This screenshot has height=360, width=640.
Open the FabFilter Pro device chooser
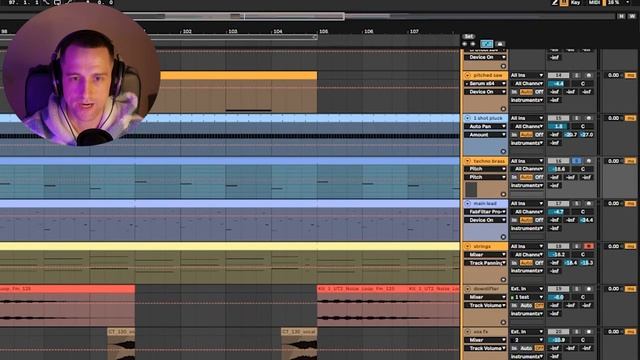[x=485, y=212]
